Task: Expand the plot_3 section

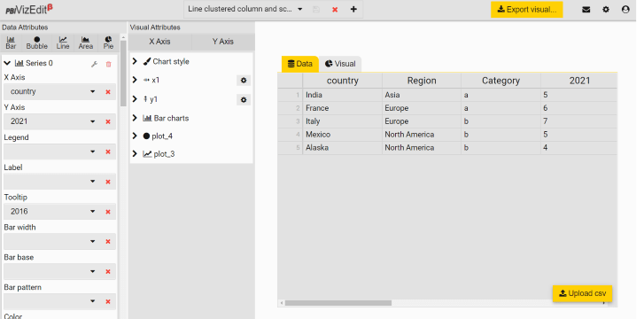Action: (x=135, y=154)
